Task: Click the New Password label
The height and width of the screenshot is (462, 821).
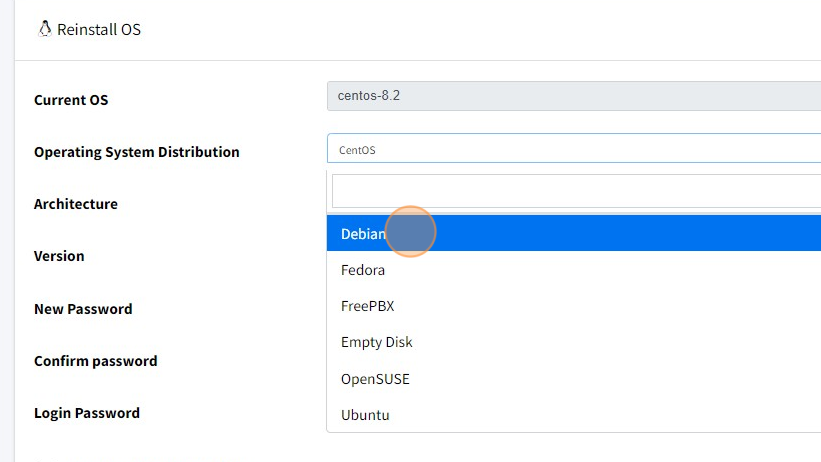Action: (x=83, y=309)
